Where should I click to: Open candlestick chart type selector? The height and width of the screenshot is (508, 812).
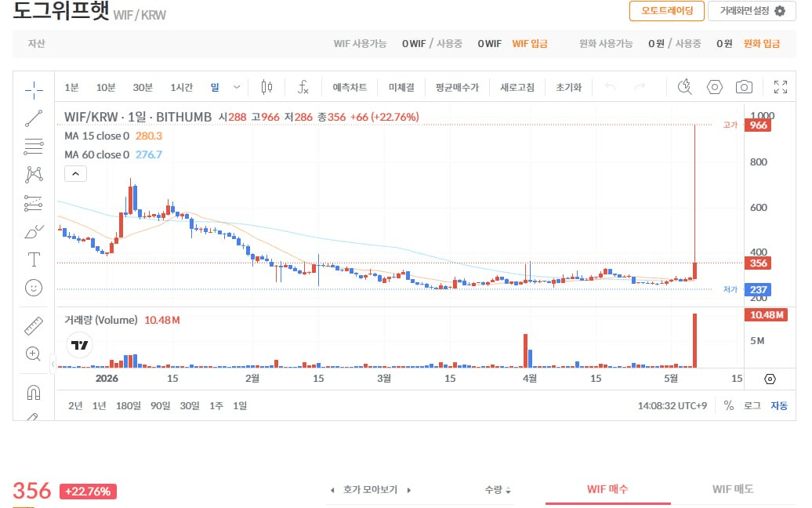tap(266, 87)
